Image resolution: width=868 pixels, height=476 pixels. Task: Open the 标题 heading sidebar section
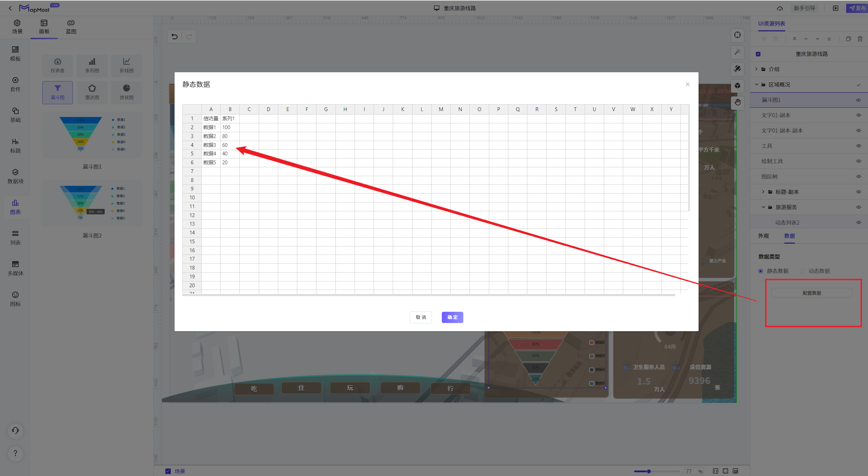pyautogui.click(x=15, y=146)
